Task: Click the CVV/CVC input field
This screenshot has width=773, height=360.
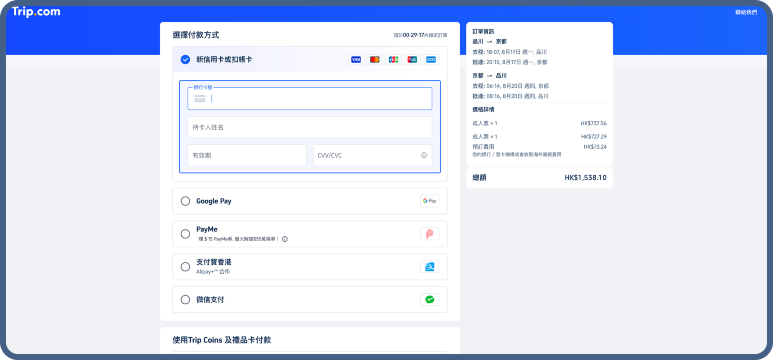Action: (373, 155)
